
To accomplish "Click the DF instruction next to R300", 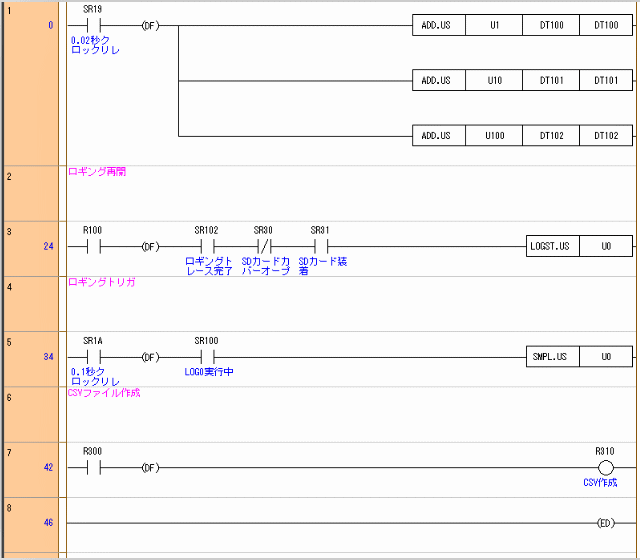I will [149, 467].
